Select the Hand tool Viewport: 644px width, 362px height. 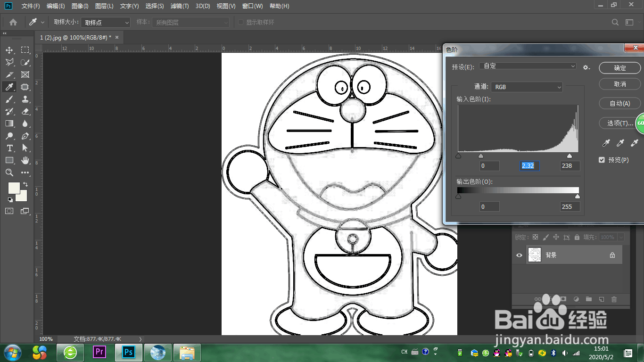(x=25, y=160)
